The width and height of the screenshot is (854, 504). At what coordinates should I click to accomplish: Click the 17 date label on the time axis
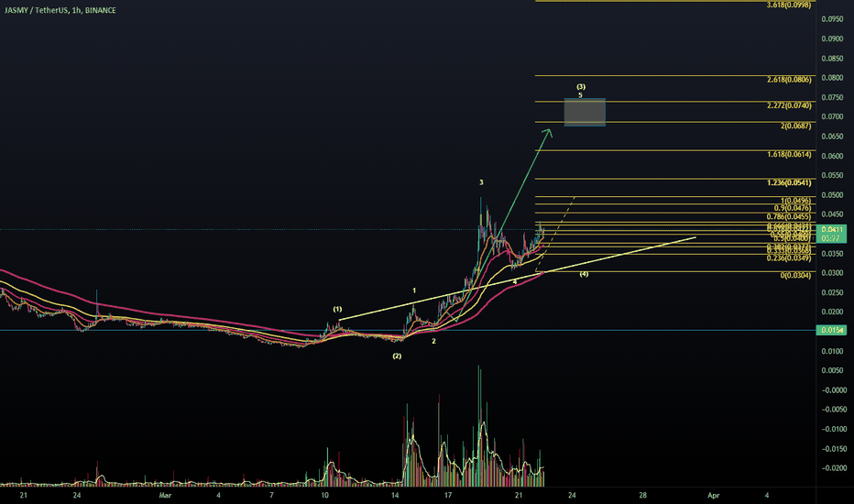coord(448,495)
